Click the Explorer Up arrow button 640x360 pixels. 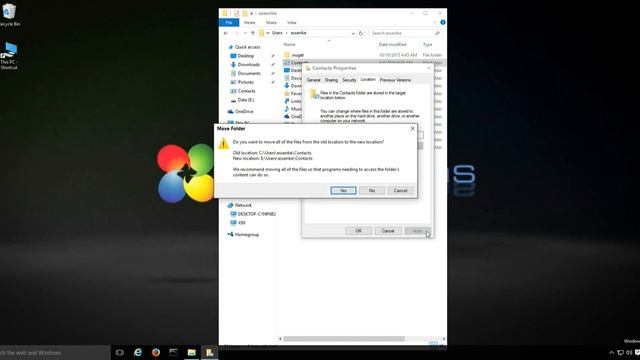click(x=253, y=33)
